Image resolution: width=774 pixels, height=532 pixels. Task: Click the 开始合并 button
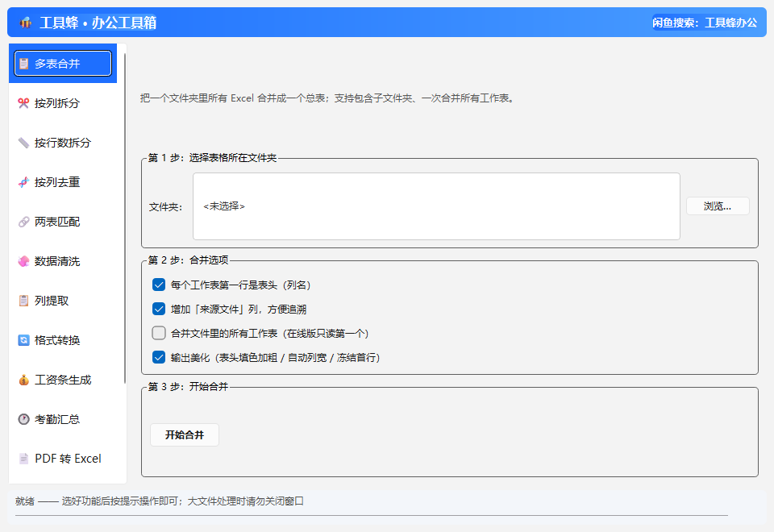pyautogui.click(x=185, y=434)
